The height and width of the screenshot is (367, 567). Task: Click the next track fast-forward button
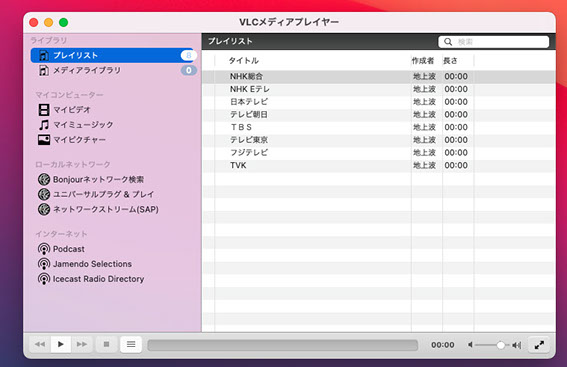click(x=82, y=344)
